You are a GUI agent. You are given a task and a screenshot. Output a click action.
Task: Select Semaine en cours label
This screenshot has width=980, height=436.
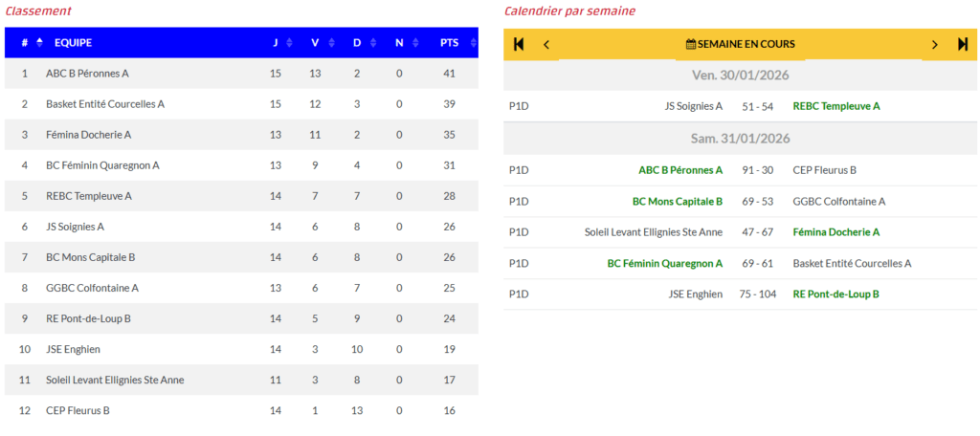[746, 44]
